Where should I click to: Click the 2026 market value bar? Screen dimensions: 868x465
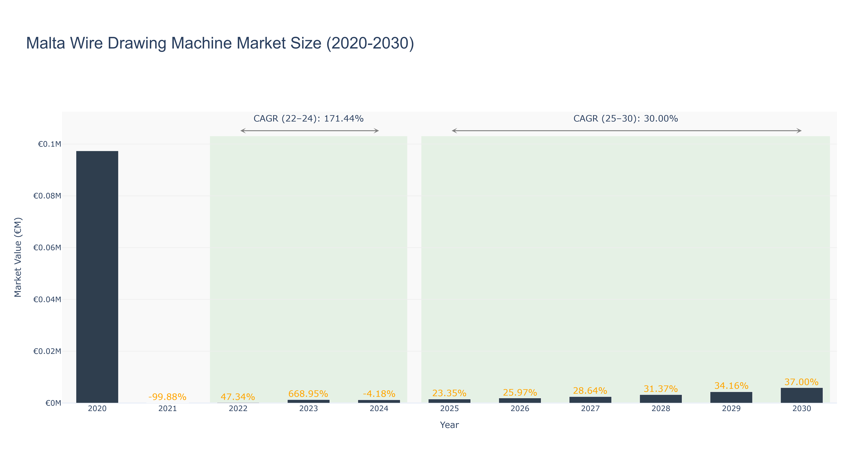pos(520,401)
